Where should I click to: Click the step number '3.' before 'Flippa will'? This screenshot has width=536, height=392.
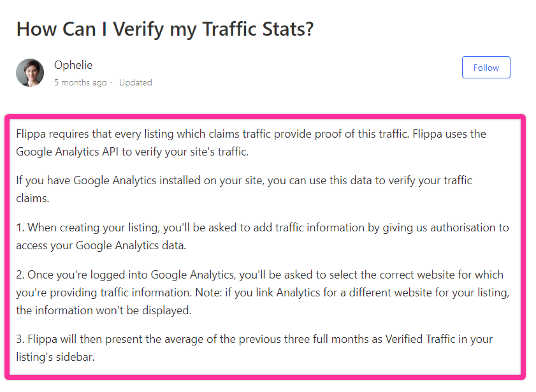(x=20, y=339)
